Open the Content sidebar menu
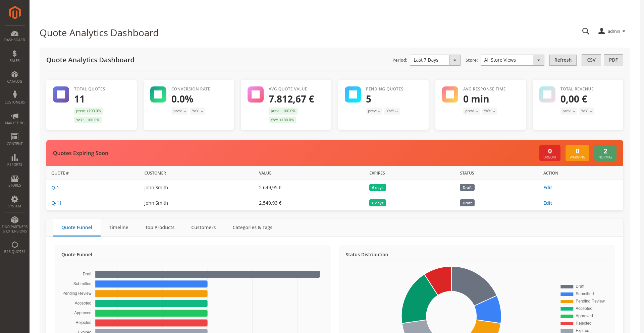 click(x=15, y=140)
